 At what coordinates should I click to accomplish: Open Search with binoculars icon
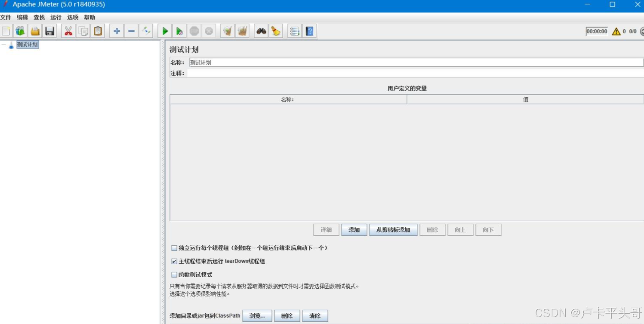tap(261, 31)
